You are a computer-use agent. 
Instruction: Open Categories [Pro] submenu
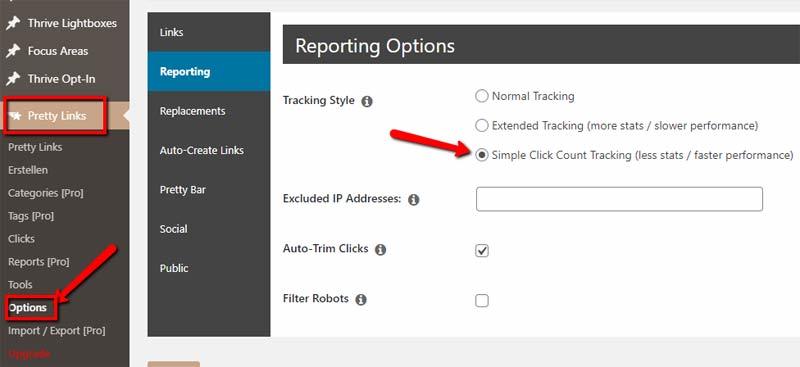(x=45, y=193)
